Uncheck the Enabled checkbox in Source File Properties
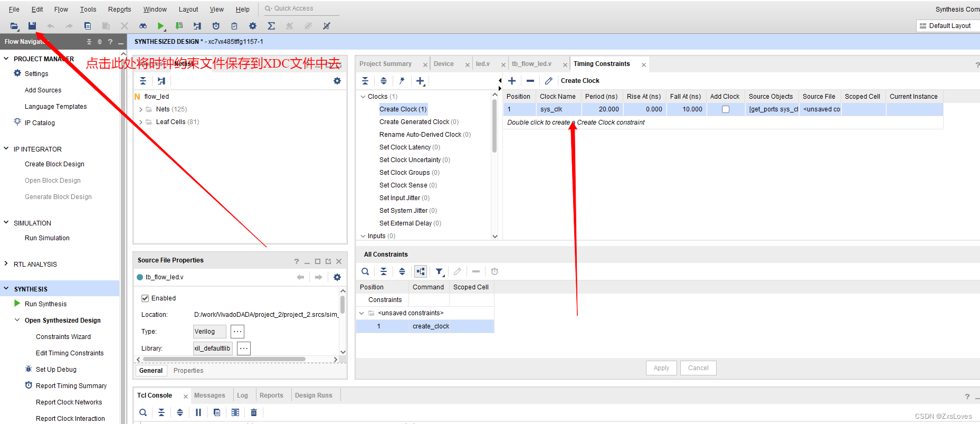Screen dimensions: 980x424 145,298
